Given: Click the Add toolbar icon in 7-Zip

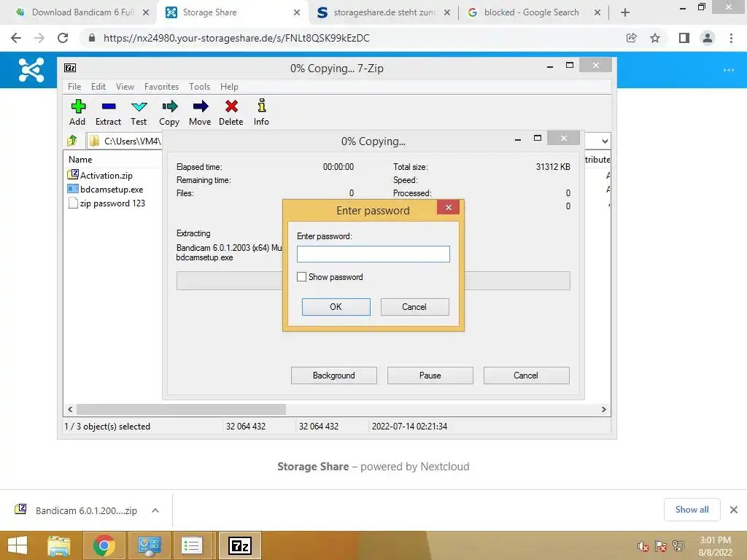Looking at the screenshot, I should tap(77, 106).
